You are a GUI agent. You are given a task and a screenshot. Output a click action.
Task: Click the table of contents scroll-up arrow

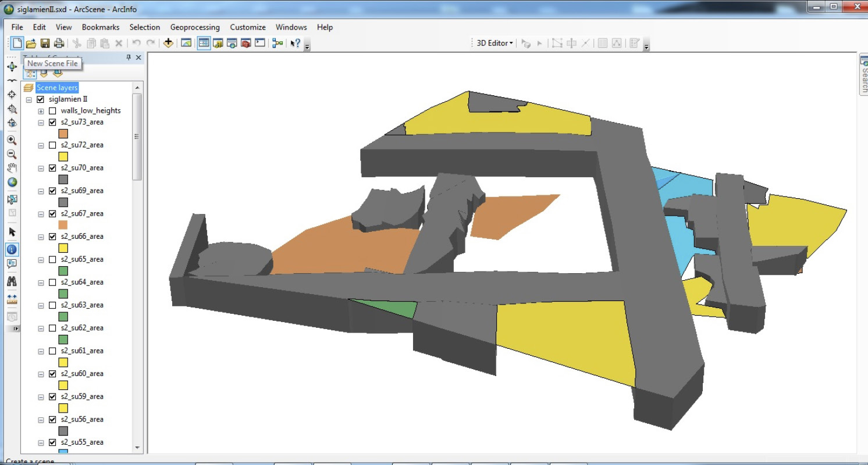pyautogui.click(x=138, y=88)
